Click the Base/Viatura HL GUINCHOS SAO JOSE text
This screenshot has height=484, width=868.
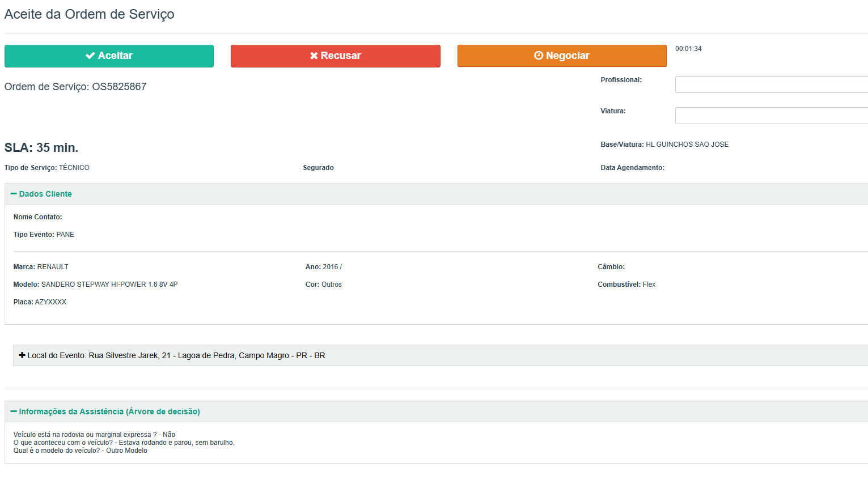687,145
